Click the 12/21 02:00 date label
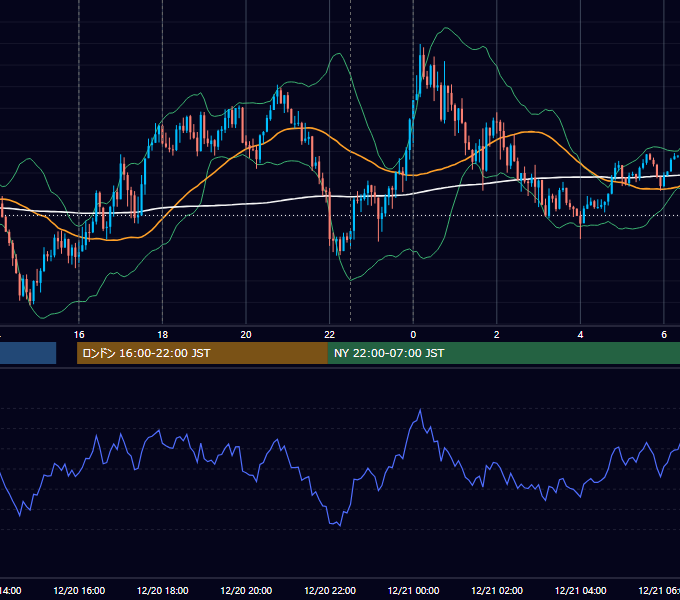 tap(497, 590)
